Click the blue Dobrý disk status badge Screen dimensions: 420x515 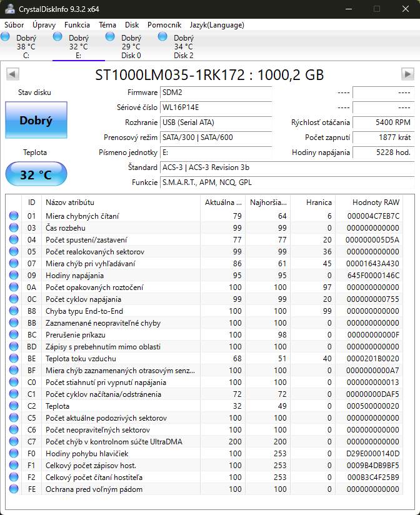(36, 120)
